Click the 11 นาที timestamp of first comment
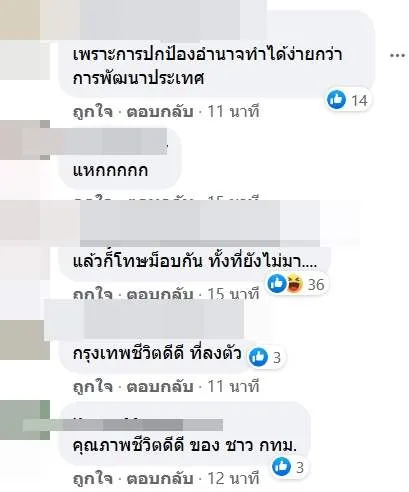The height and width of the screenshot is (492, 409). tap(233, 111)
